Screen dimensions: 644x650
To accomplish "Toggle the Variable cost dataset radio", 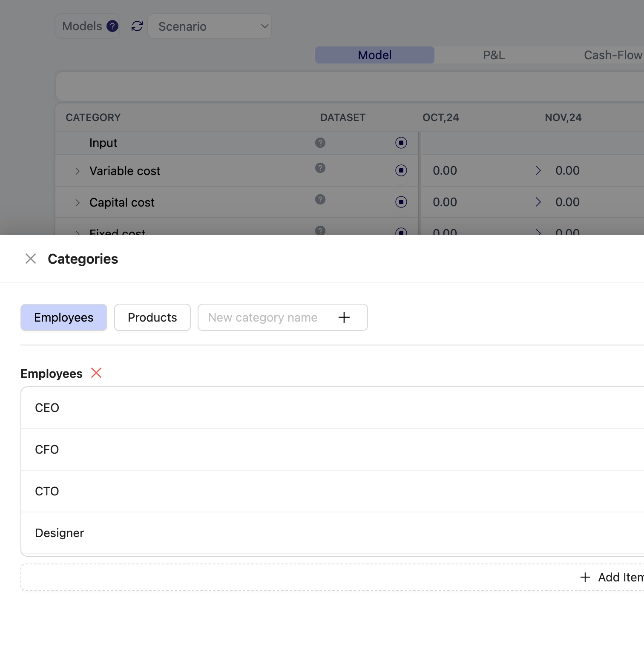I will pyautogui.click(x=401, y=170).
